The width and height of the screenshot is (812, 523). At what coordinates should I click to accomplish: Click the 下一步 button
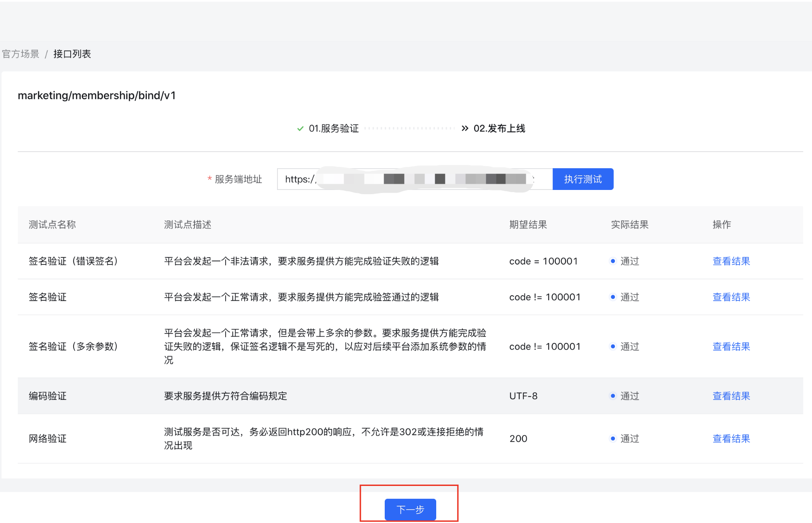tap(410, 509)
